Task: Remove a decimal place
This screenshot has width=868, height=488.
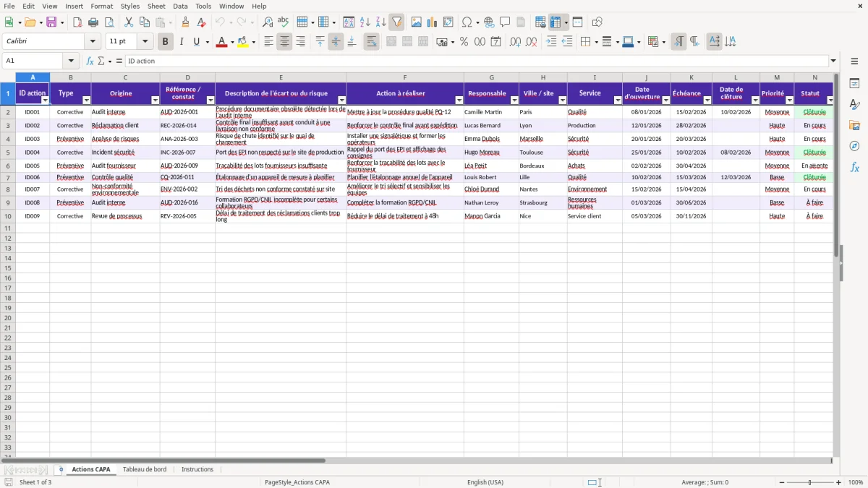Action: (532, 42)
